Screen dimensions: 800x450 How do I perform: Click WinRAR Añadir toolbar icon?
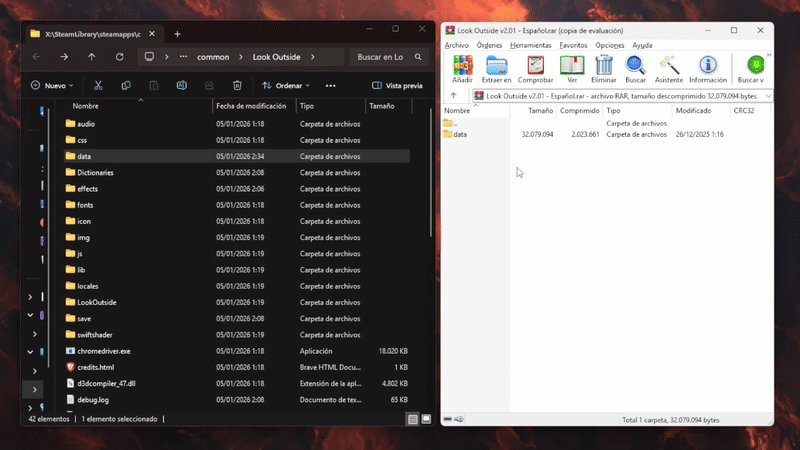pyautogui.click(x=462, y=69)
